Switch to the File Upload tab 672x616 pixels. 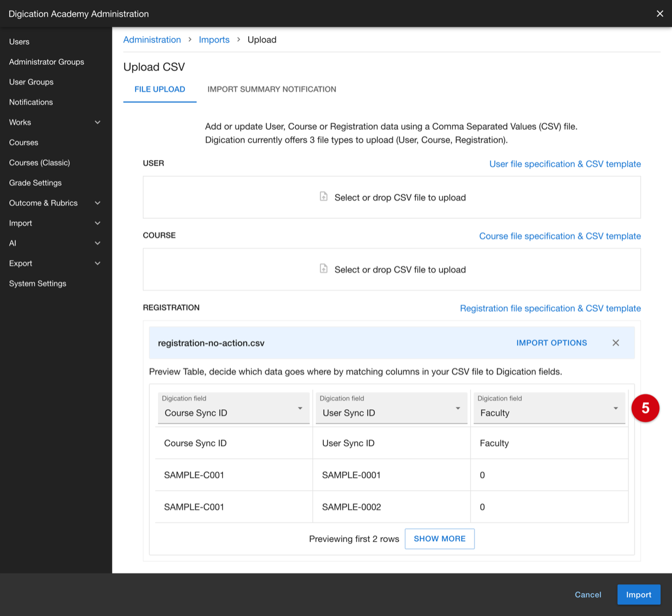(x=160, y=89)
